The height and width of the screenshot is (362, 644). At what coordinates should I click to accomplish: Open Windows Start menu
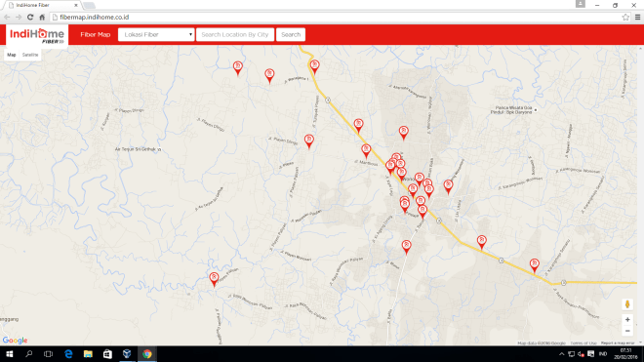(x=10, y=354)
